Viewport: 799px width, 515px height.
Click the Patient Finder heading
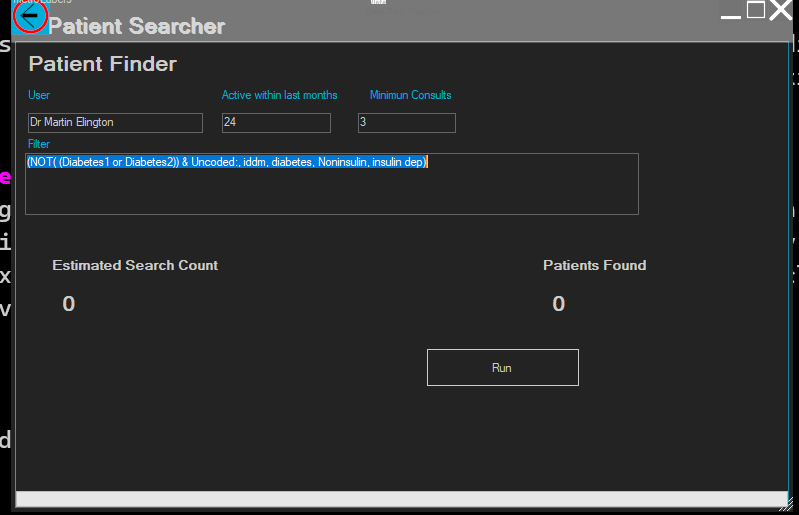coord(102,64)
